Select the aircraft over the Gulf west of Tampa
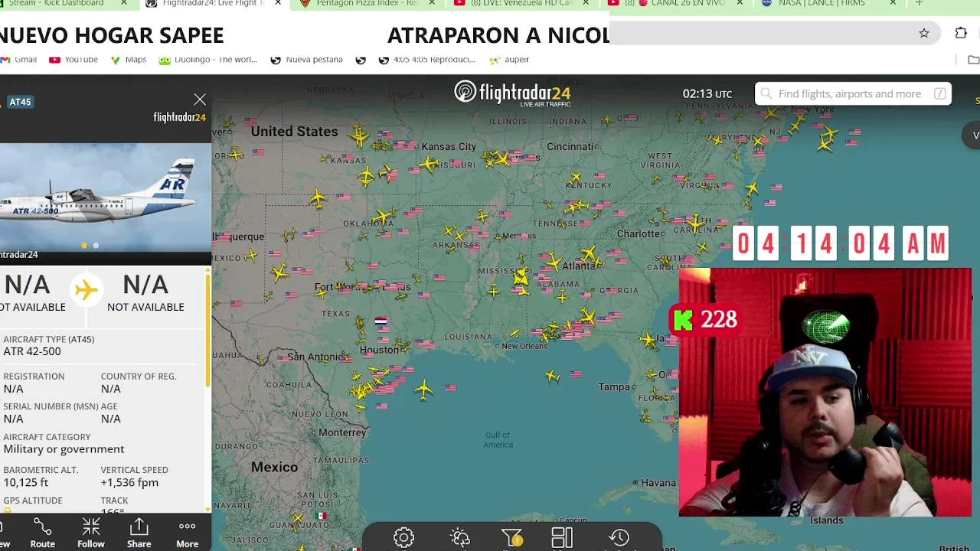Viewport: 980px width, 551px height. point(553,376)
